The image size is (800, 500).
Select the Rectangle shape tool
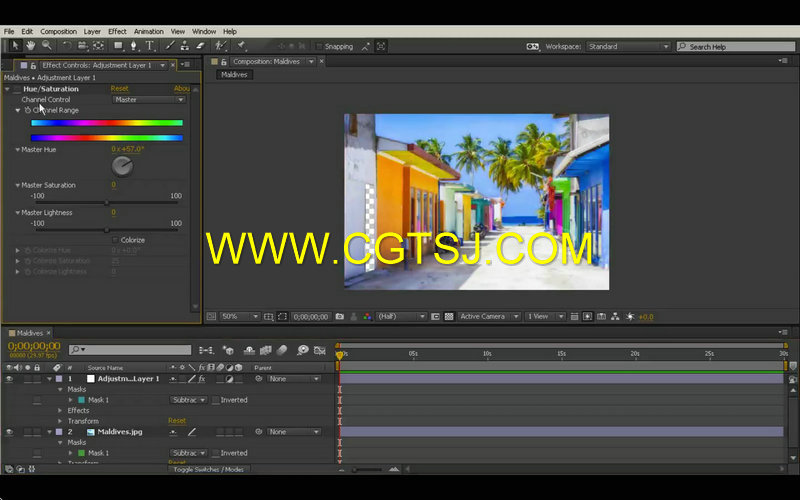click(x=118, y=46)
